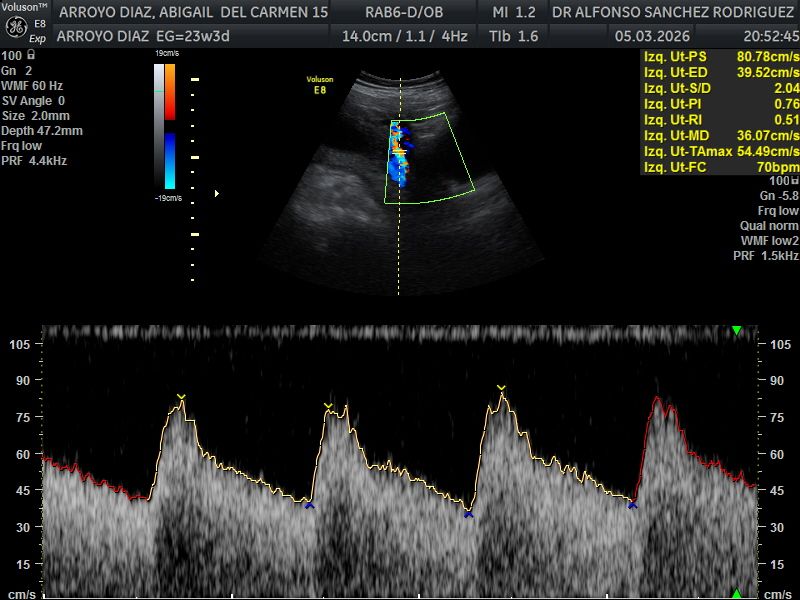Image resolution: width=800 pixels, height=600 pixels.
Task: Click the Izq. Ut-PI measurement row
Action: (x=720, y=103)
